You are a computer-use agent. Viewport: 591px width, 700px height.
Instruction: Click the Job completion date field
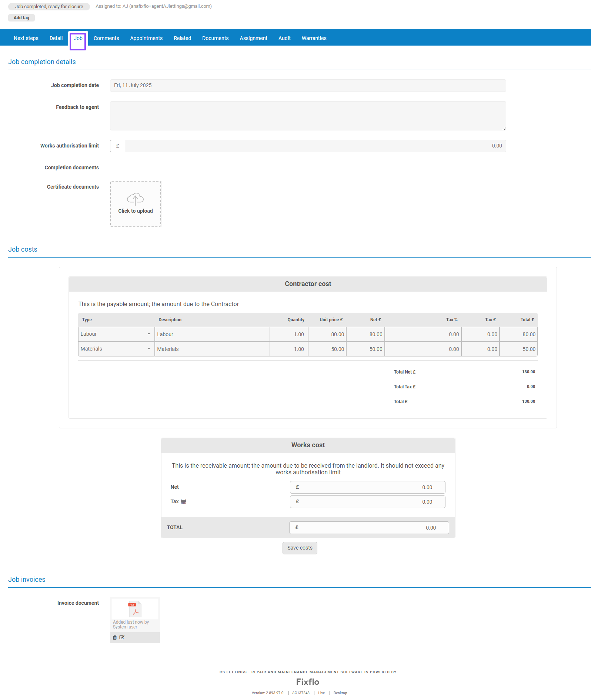point(308,85)
